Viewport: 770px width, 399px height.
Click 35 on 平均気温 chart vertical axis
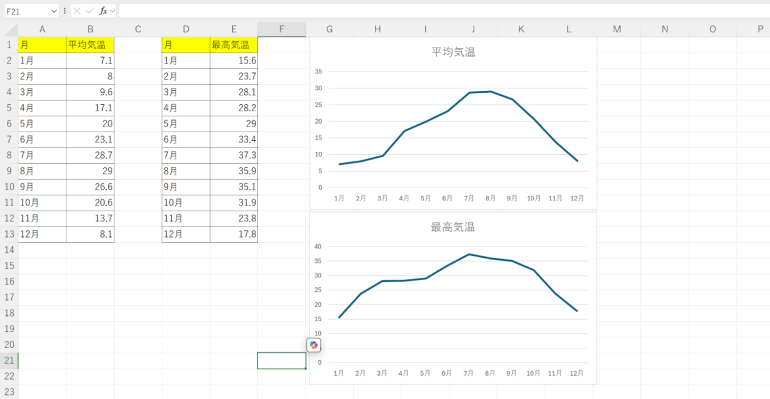(x=319, y=72)
